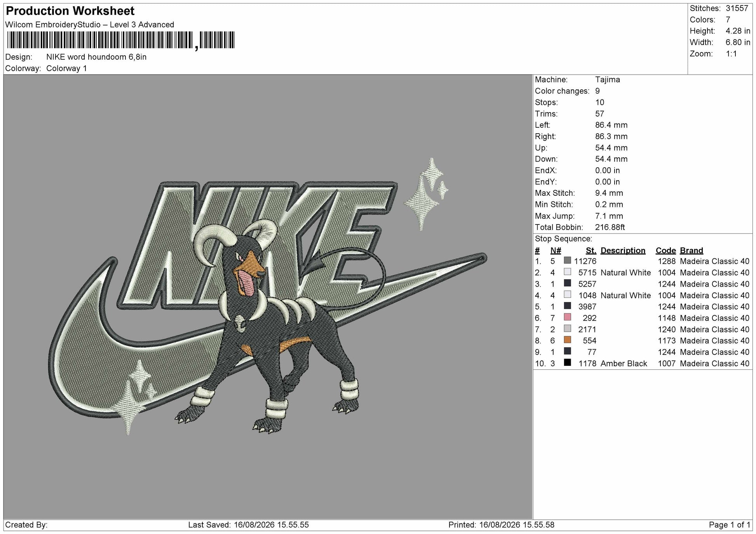The image size is (756, 534).
Task: Select the EndY value 0.00 in
Action: click(x=608, y=182)
